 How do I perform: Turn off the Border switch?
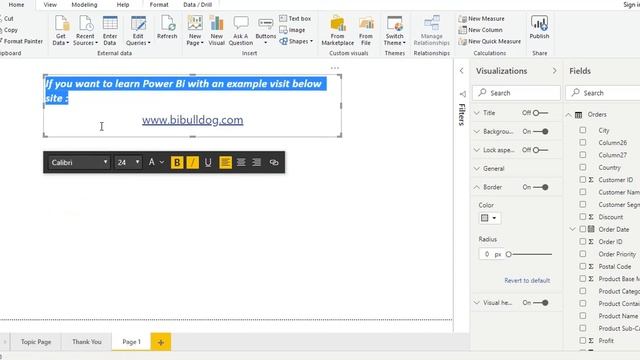[541, 187]
